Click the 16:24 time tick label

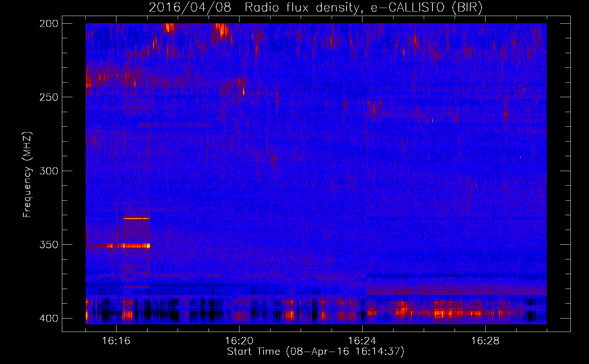point(362,341)
